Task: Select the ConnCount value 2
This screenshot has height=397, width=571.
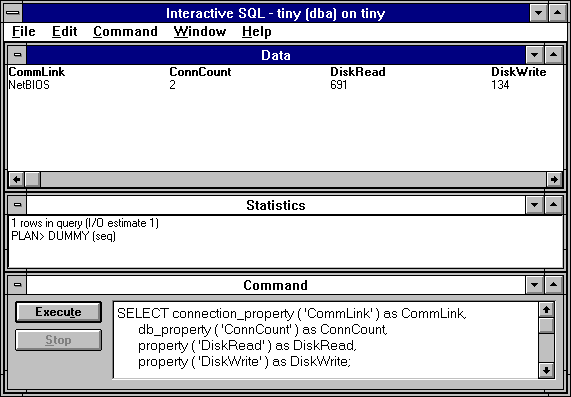Action: pyautogui.click(x=172, y=85)
